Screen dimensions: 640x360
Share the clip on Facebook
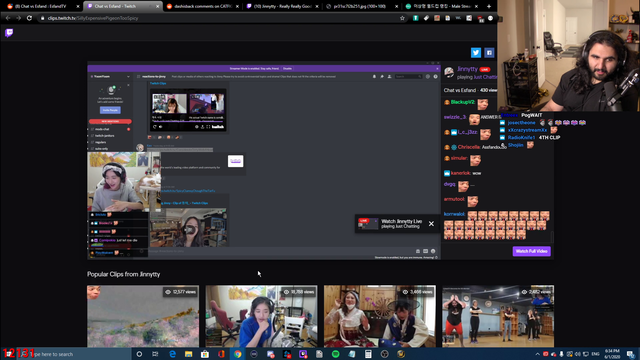point(489,52)
